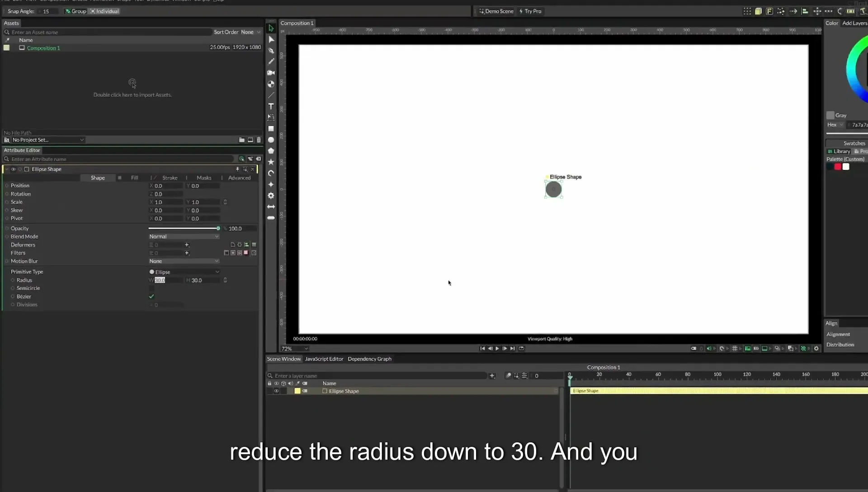The width and height of the screenshot is (868, 492).
Task: Open the No Project Set dropdown
Action: click(x=47, y=140)
